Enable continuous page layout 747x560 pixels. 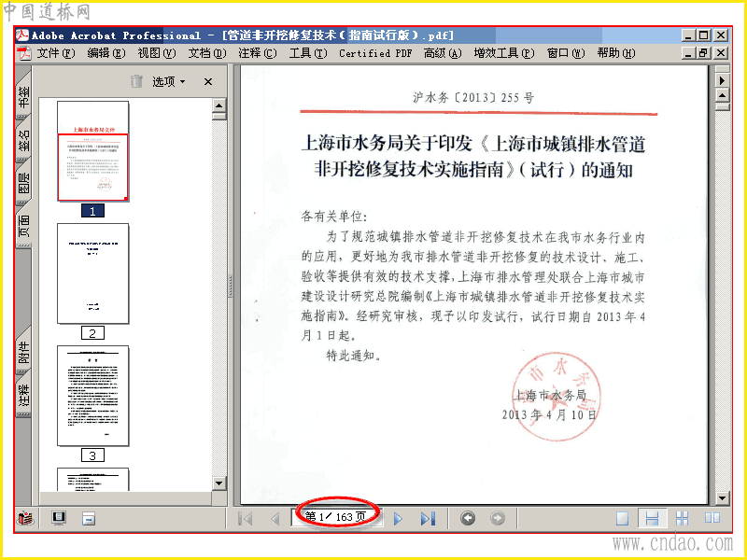[x=651, y=518]
